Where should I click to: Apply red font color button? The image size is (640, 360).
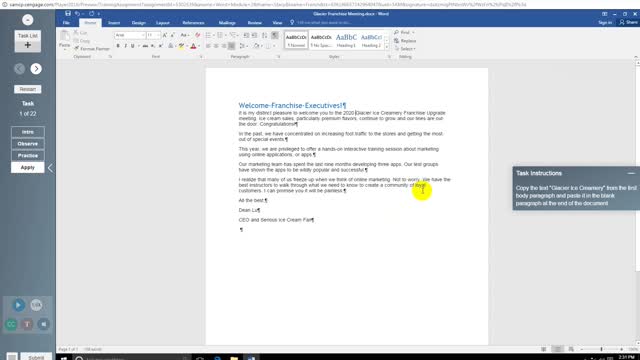pyautogui.click(x=193, y=46)
